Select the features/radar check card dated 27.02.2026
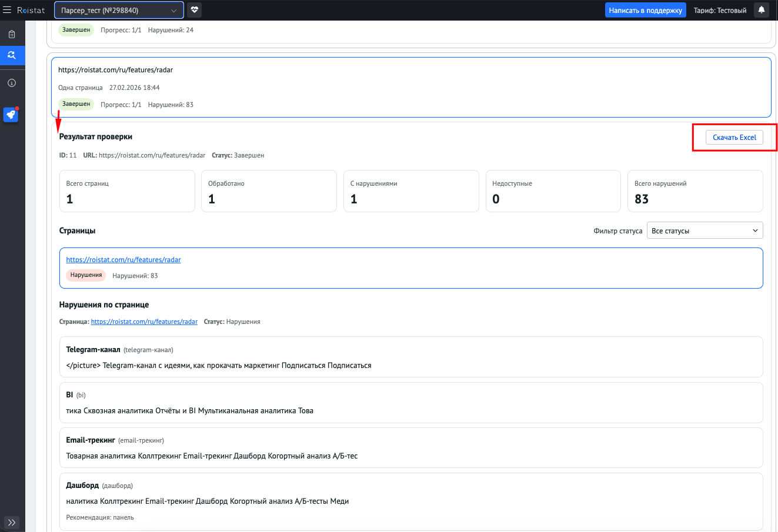The image size is (778, 532). (410, 87)
